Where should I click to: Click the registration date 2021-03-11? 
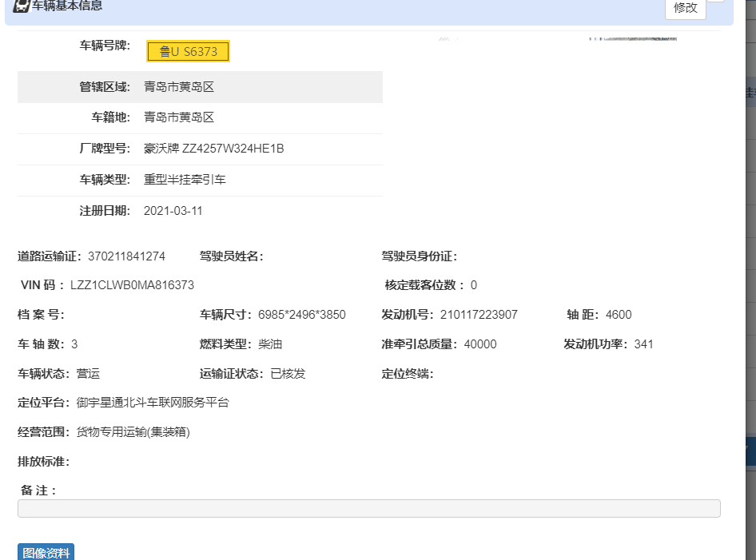(x=173, y=211)
